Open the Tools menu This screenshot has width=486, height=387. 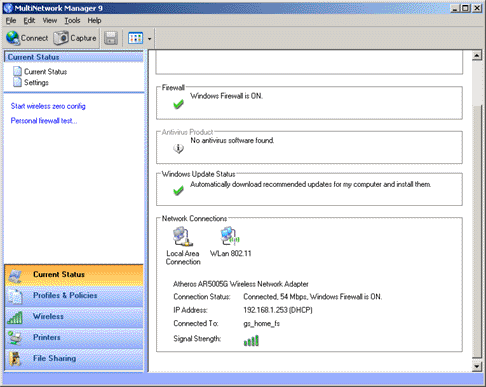pyautogui.click(x=72, y=21)
